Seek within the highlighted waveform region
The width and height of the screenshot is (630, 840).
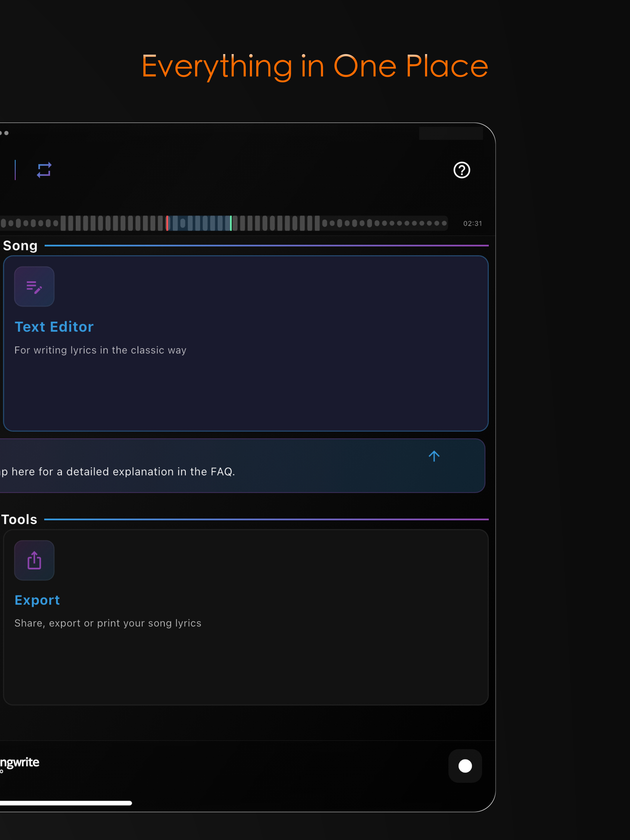(199, 223)
